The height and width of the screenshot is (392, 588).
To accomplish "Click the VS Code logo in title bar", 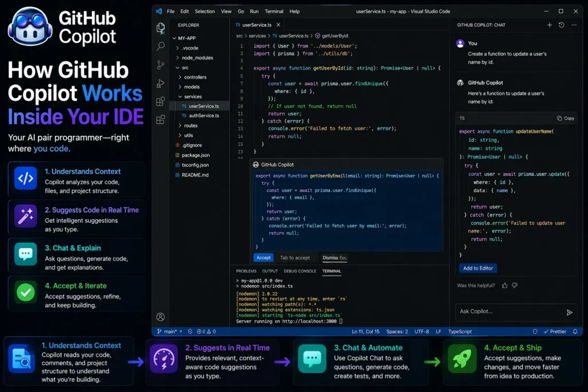I will tap(159, 11).
